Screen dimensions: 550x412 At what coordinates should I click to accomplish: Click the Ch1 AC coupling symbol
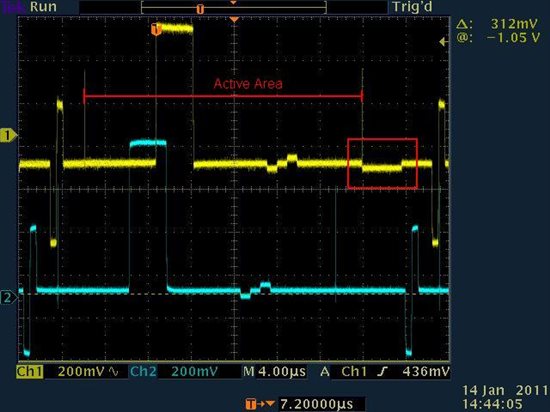coord(114,372)
